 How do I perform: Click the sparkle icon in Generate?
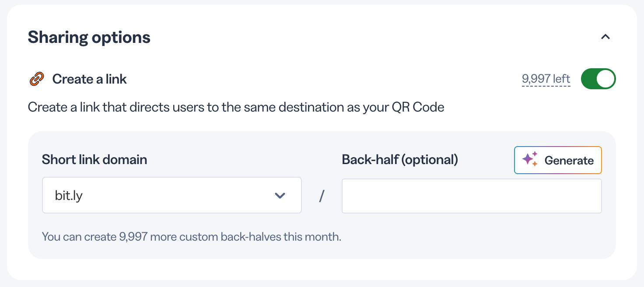pyautogui.click(x=530, y=159)
